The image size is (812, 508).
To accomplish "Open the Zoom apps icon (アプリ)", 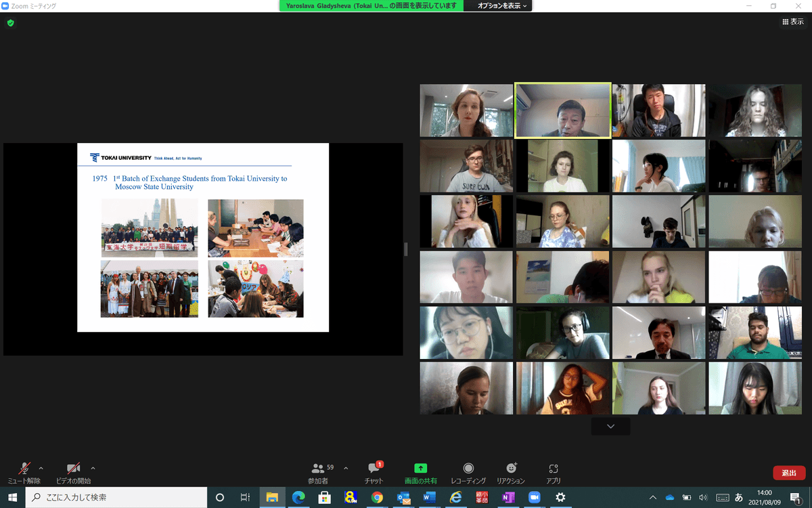I will click(554, 469).
